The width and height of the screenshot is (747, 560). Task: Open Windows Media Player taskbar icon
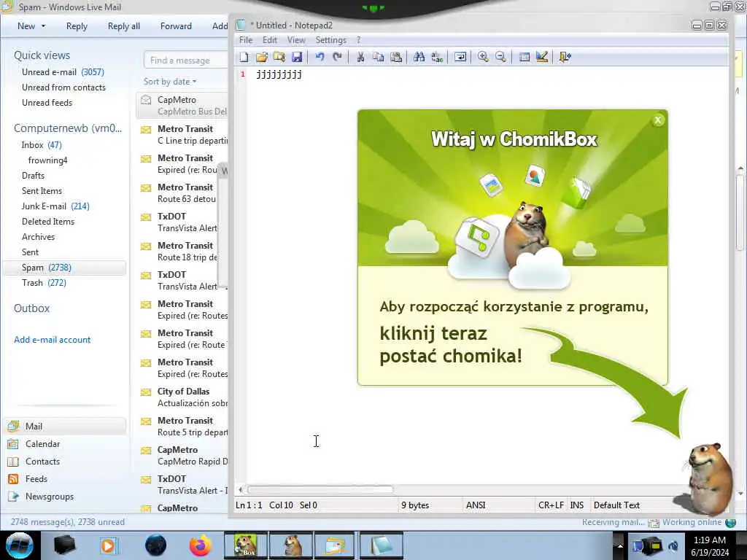tap(108, 545)
